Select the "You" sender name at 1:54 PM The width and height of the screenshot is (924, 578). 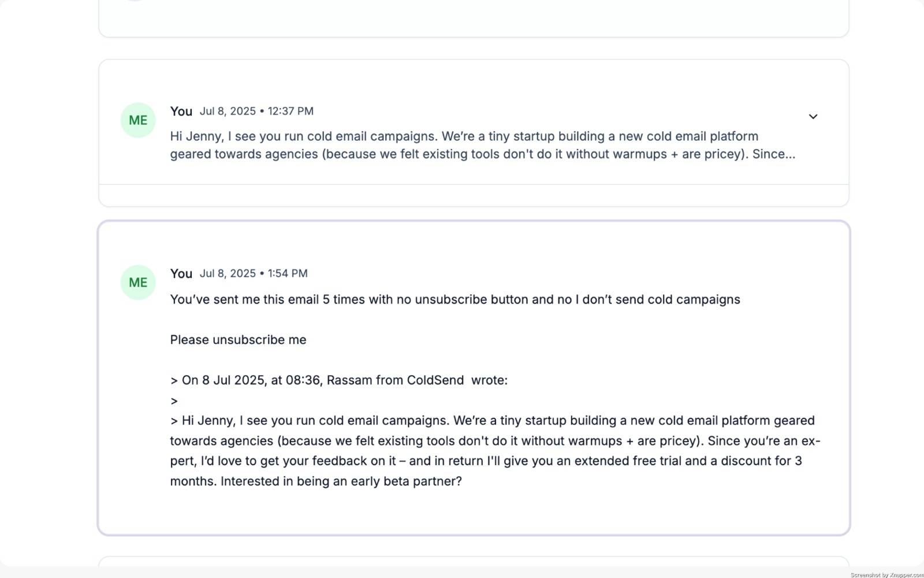181,274
